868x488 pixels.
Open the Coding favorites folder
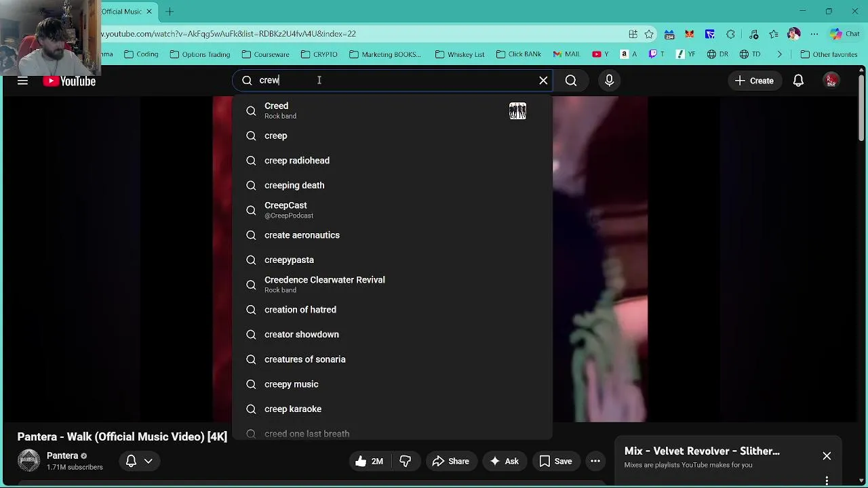(140, 54)
